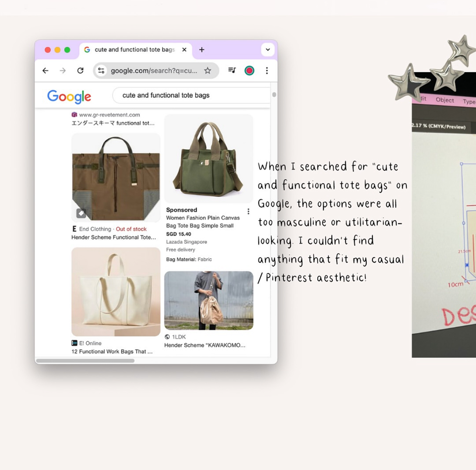Click the site information icon in address bar
This screenshot has width=476, height=470.
point(102,71)
